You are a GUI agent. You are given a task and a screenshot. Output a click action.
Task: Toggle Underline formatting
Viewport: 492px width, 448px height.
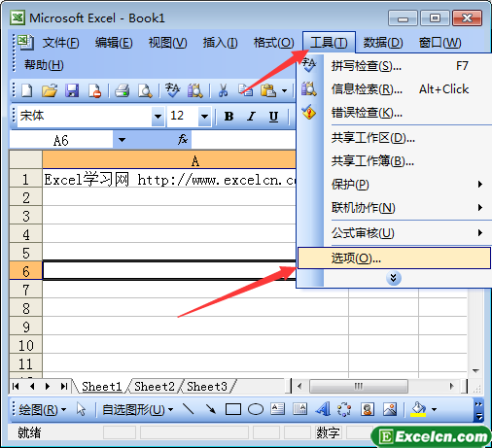(274, 116)
